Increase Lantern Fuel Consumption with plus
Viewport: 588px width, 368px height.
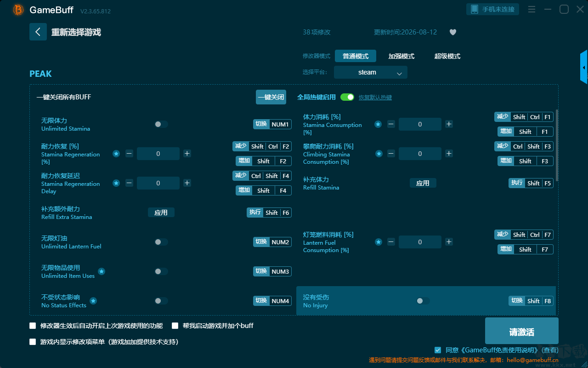click(449, 242)
